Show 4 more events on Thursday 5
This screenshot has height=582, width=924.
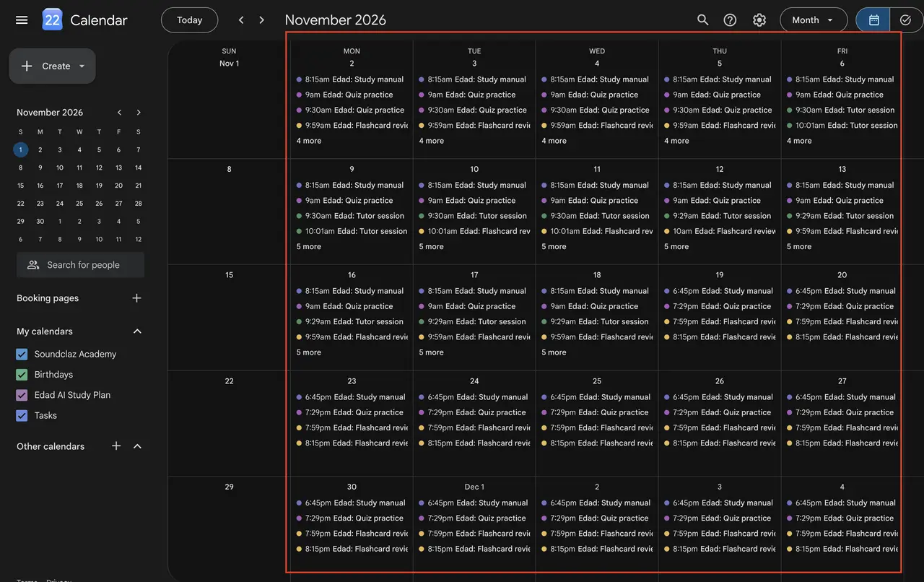click(x=676, y=141)
